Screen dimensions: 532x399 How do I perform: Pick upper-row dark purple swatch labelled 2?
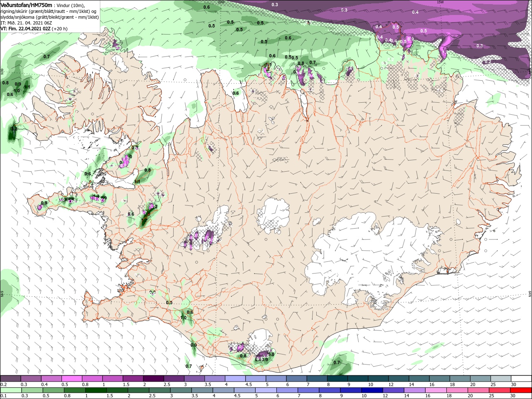point(153,379)
